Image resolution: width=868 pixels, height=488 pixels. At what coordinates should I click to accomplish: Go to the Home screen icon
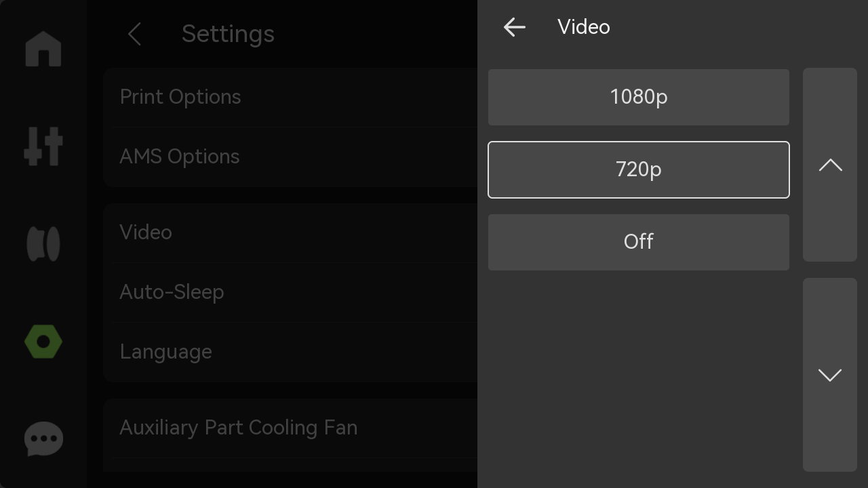[43, 49]
